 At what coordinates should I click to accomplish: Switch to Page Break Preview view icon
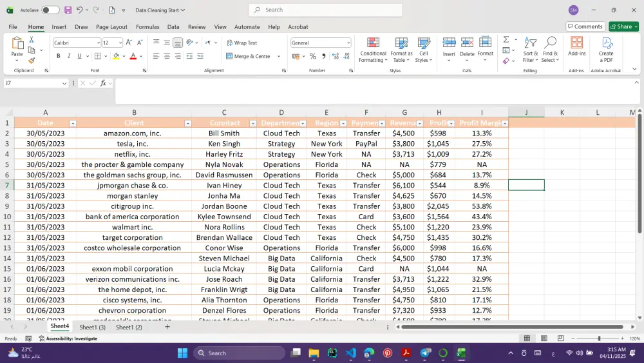click(x=561, y=338)
